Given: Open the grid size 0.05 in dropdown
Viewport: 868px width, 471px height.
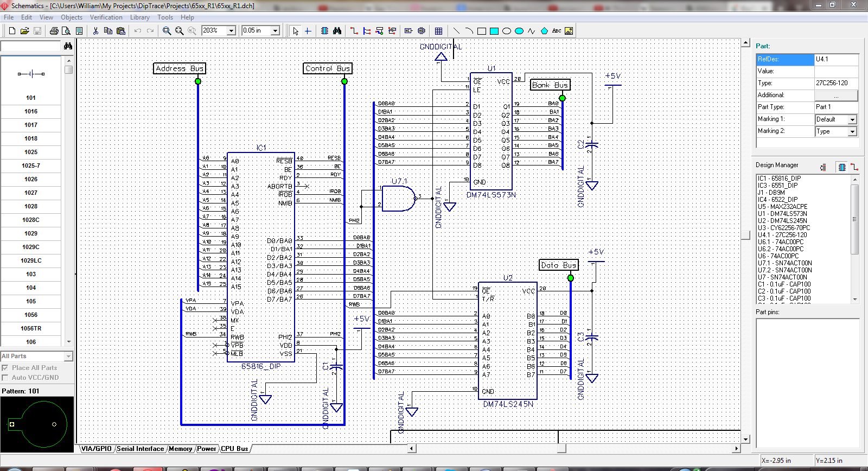Looking at the screenshot, I should [x=275, y=31].
